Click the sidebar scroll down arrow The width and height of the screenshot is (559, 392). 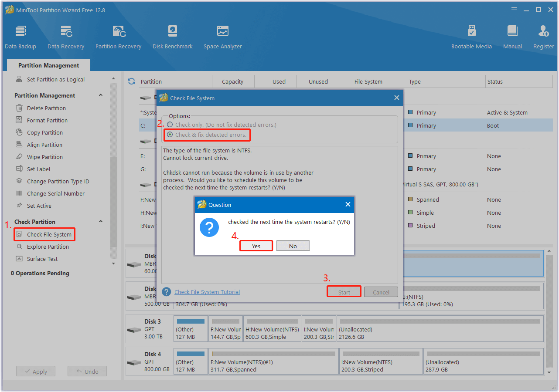(x=114, y=264)
